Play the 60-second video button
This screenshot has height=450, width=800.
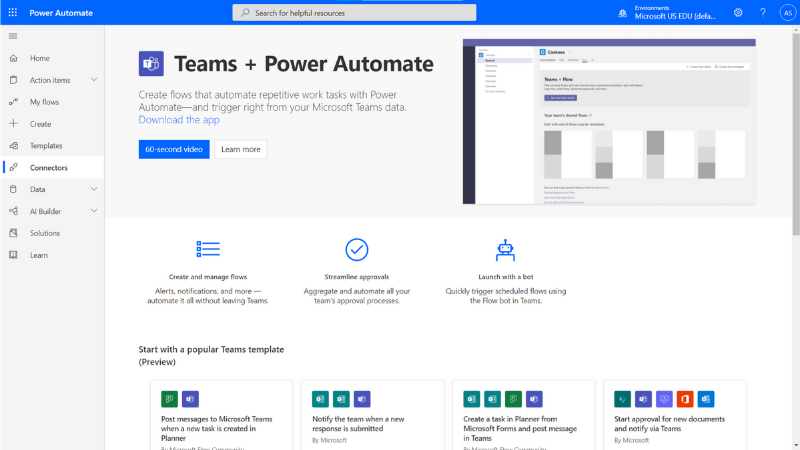[174, 149]
